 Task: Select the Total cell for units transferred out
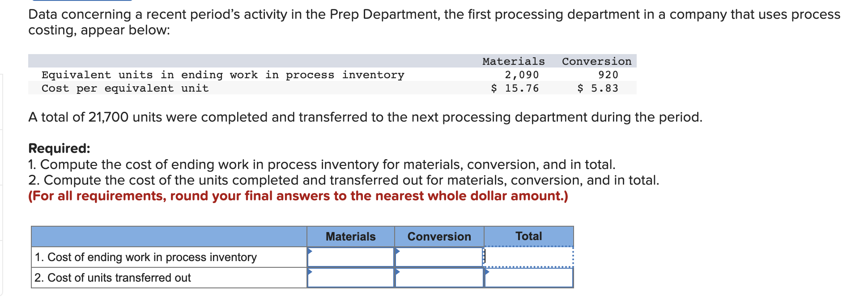click(528, 278)
